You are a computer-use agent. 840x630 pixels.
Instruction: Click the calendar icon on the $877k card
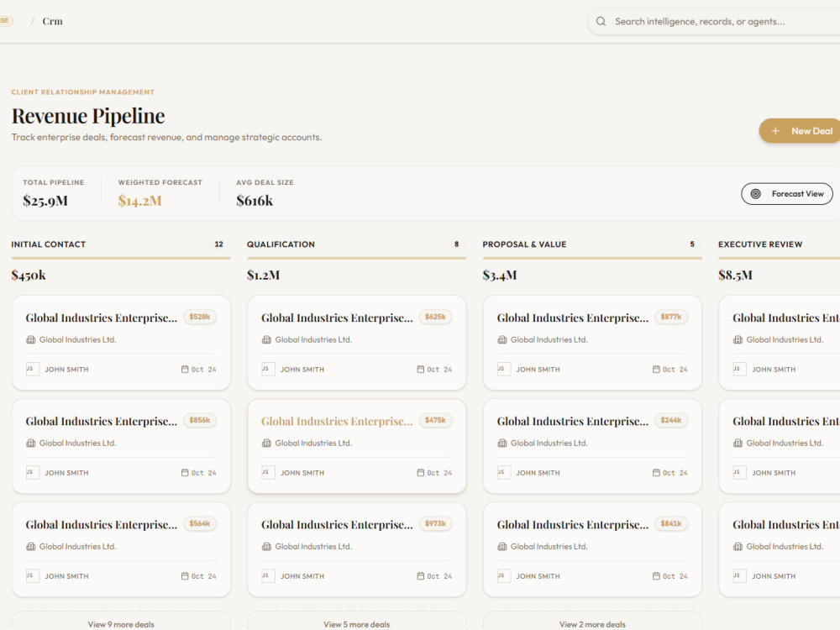[656, 369]
